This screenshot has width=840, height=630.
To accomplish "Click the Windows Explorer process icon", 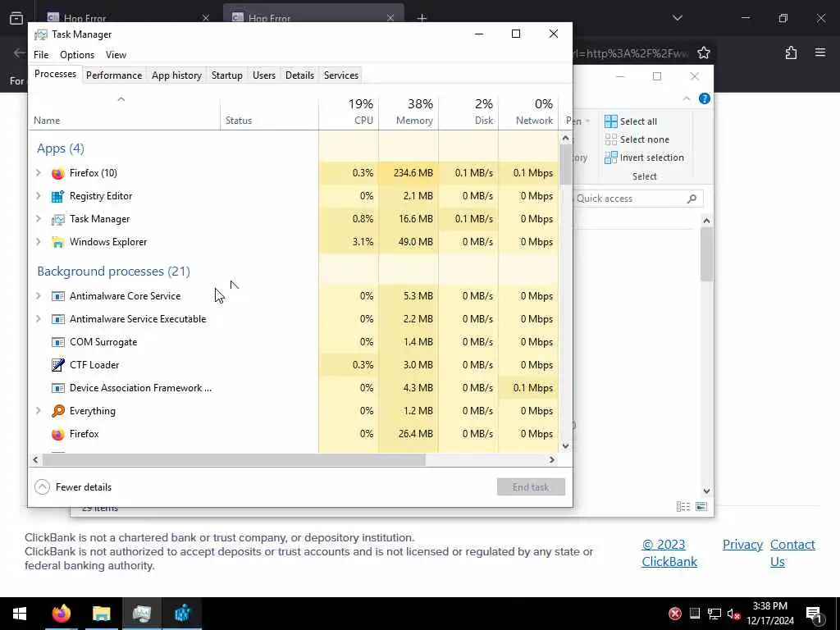I will pyautogui.click(x=58, y=242).
